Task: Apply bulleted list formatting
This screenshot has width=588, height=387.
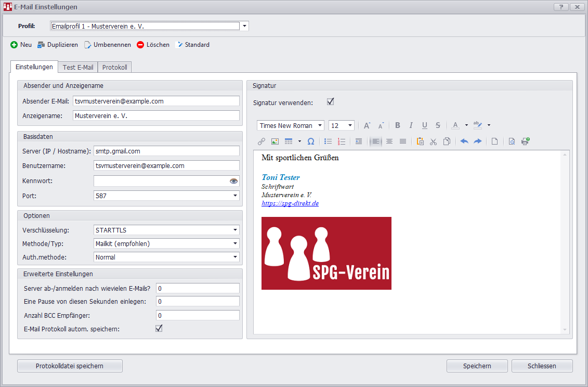Action: (x=328, y=141)
